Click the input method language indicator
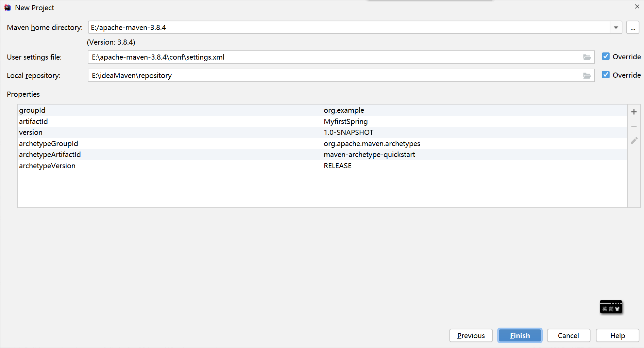This screenshot has height=348, width=644. [611, 307]
